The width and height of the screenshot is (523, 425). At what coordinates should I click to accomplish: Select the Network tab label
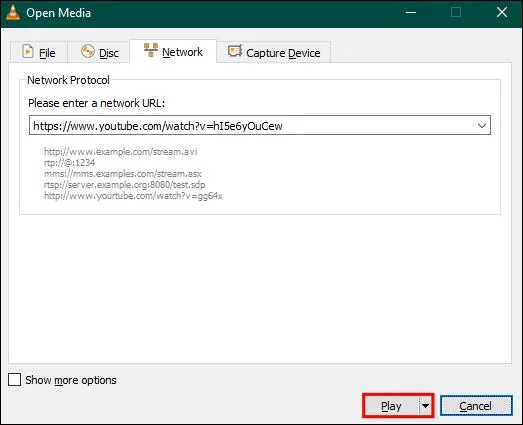(182, 52)
